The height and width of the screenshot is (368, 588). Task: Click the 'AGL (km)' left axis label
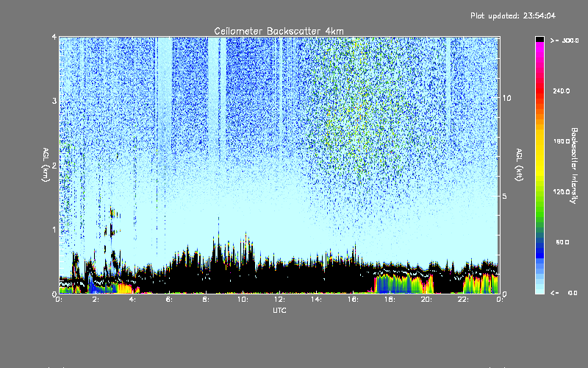click(46, 165)
